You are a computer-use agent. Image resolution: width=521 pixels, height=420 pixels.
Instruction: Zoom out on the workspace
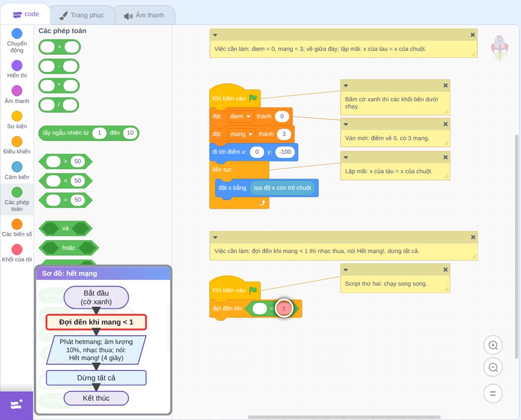pyautogui.click(x=493, y=367)
